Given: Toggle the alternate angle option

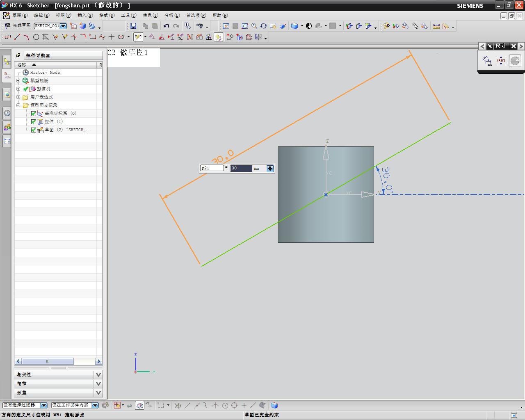Looking at the screenshot, I should [x=515, y=61].
